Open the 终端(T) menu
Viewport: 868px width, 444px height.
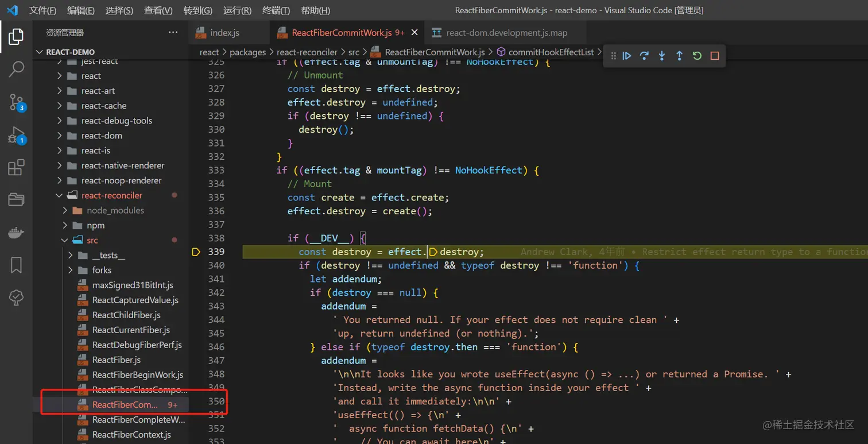point(276,10)
